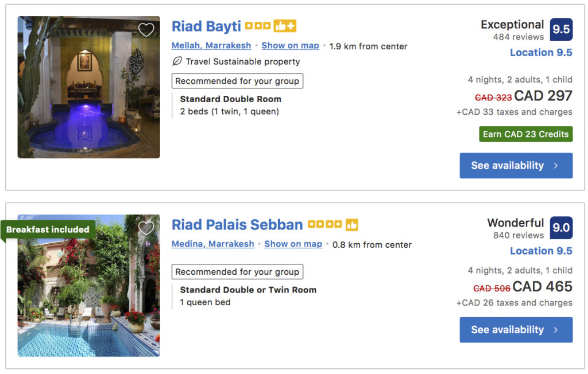This screenshot has width=588, height=374.
Task: Open the Riad Bayti listing title
Action: 206,26
